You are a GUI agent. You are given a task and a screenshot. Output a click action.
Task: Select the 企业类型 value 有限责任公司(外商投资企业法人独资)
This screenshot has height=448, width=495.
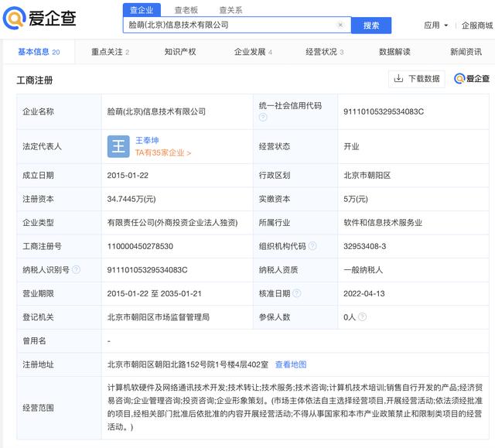coord(172,223)
